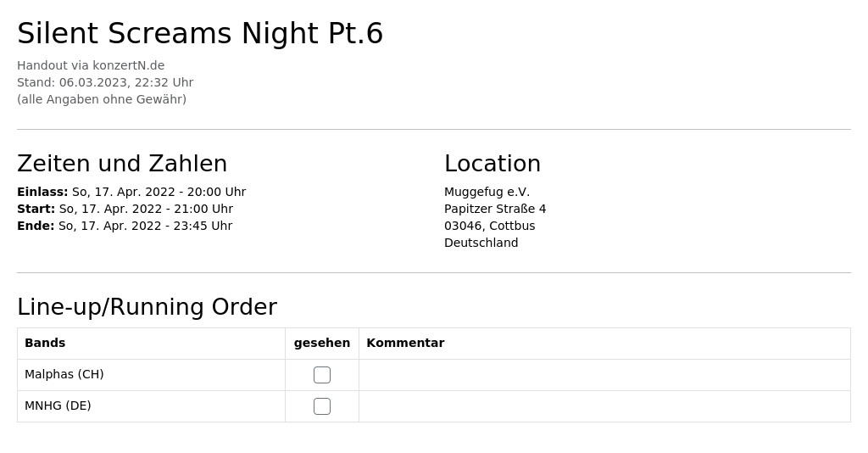Click the Handout via konzertN.de text
The image size is (868, 453).
point(91,65)
